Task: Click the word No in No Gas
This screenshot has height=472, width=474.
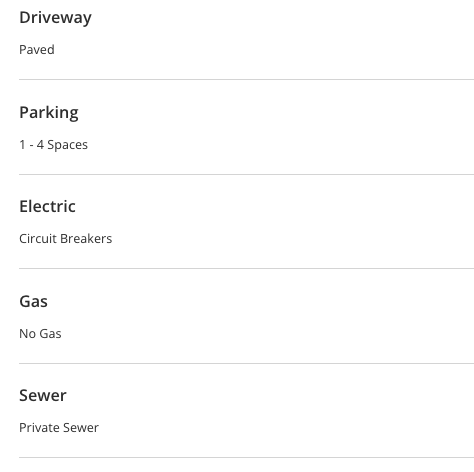Action: (x=28, y=334)
